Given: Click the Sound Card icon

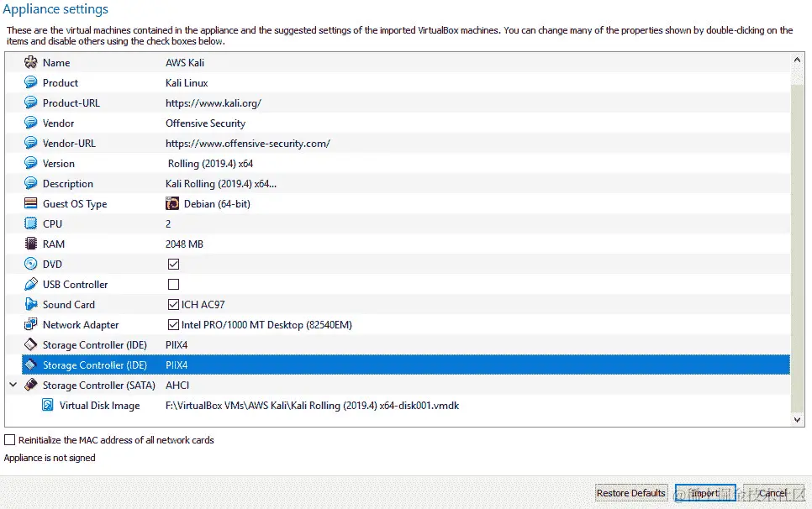Looking at the screenshot, I should point(30,304).
